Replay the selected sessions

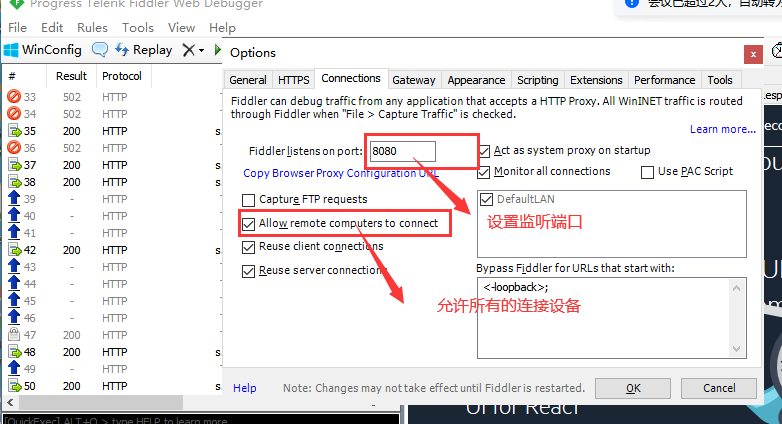144,50
